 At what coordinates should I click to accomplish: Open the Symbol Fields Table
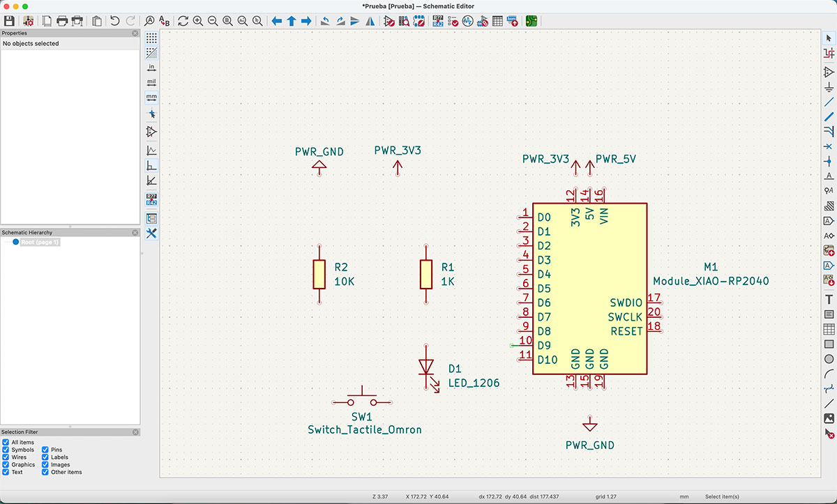498,21
